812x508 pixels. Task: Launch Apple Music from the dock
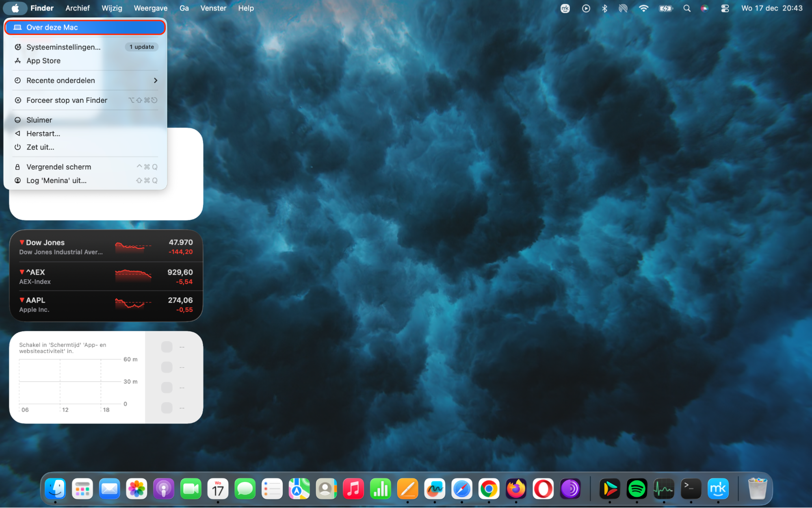353,488
